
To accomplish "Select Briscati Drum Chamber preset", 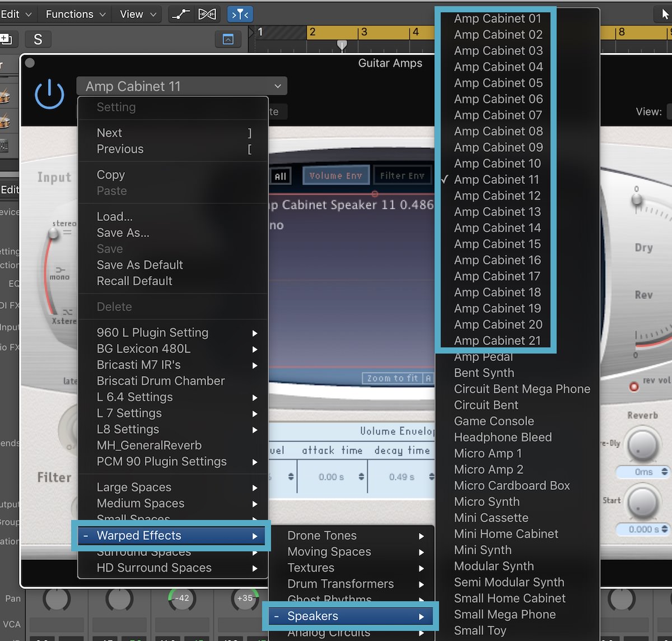I will [x=173, y=381].
